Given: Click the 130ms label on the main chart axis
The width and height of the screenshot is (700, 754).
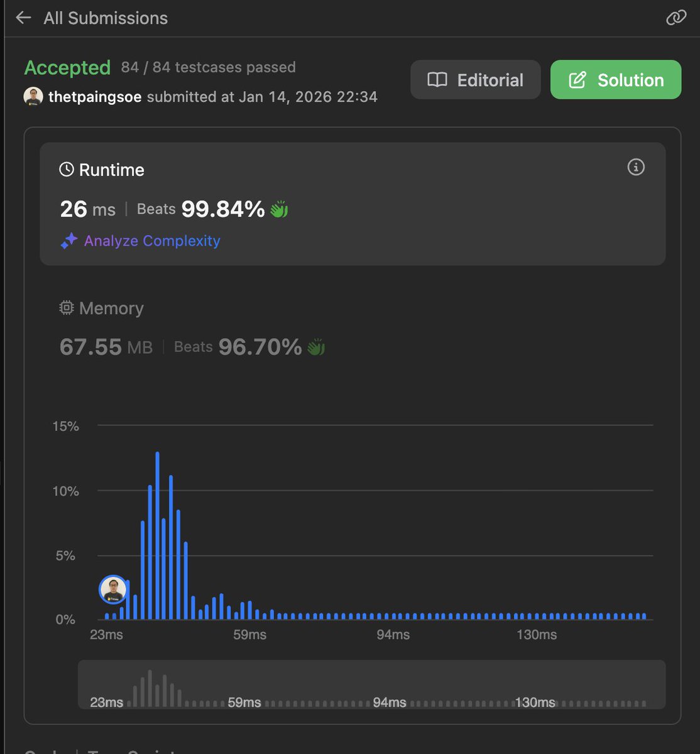Looking at the screenshot, I should coord(537,635).
